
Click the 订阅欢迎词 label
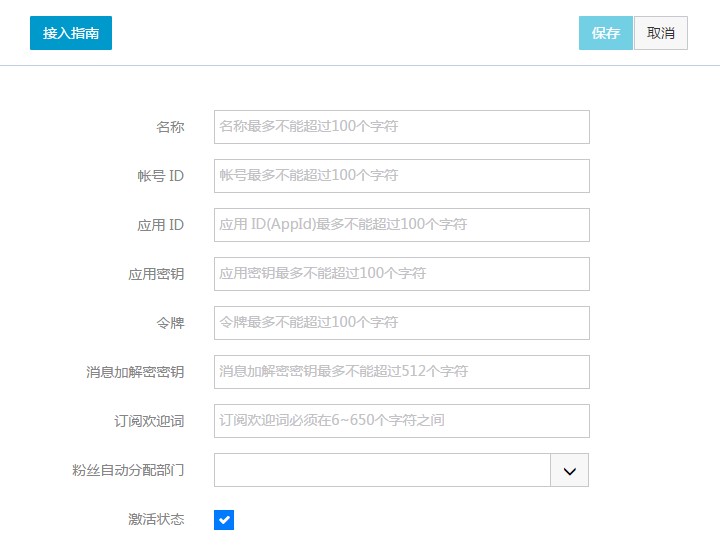[x=149, y=421]
